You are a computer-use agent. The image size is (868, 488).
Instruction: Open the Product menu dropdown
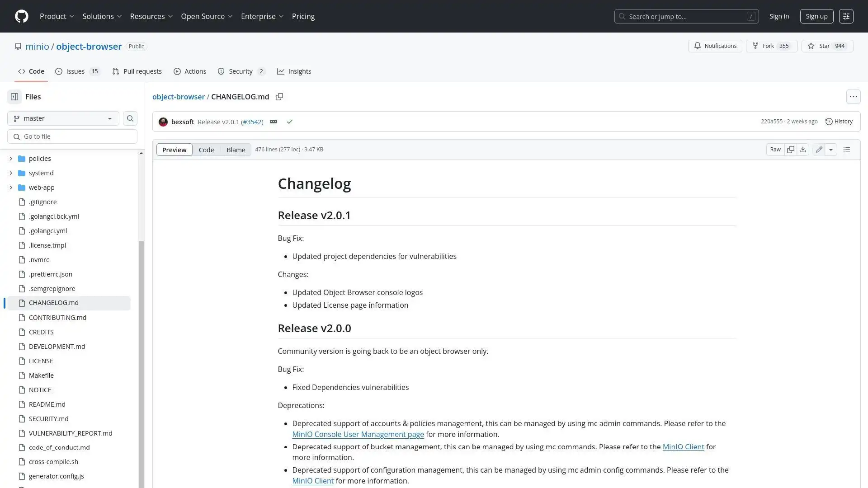pyautogui.click(x=57, y=16)
